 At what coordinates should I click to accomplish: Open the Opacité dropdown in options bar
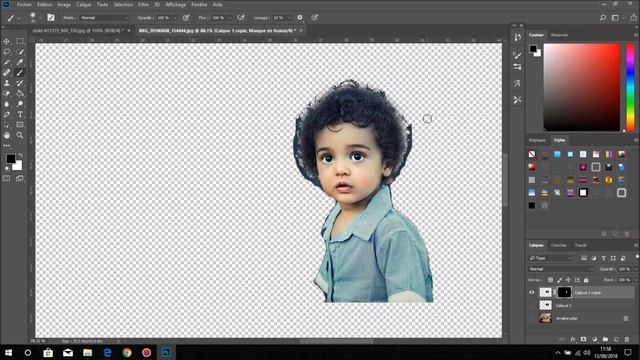(x=175, y=18)
